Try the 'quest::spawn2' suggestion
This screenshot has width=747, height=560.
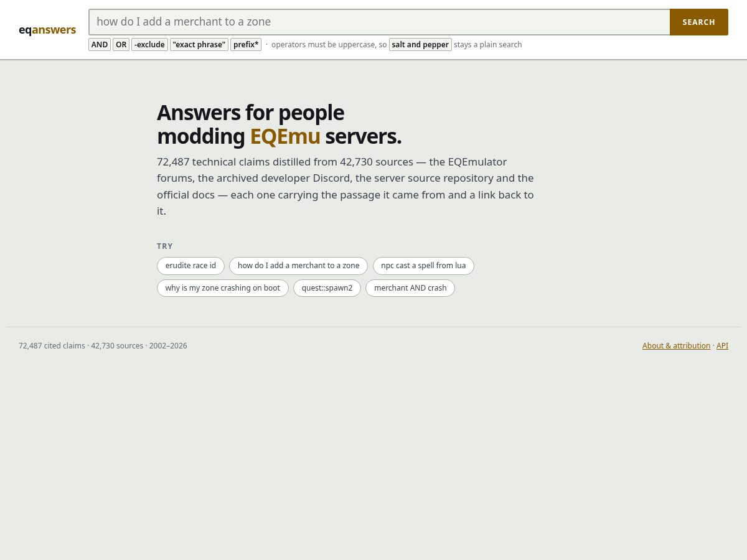click(327, 288)
